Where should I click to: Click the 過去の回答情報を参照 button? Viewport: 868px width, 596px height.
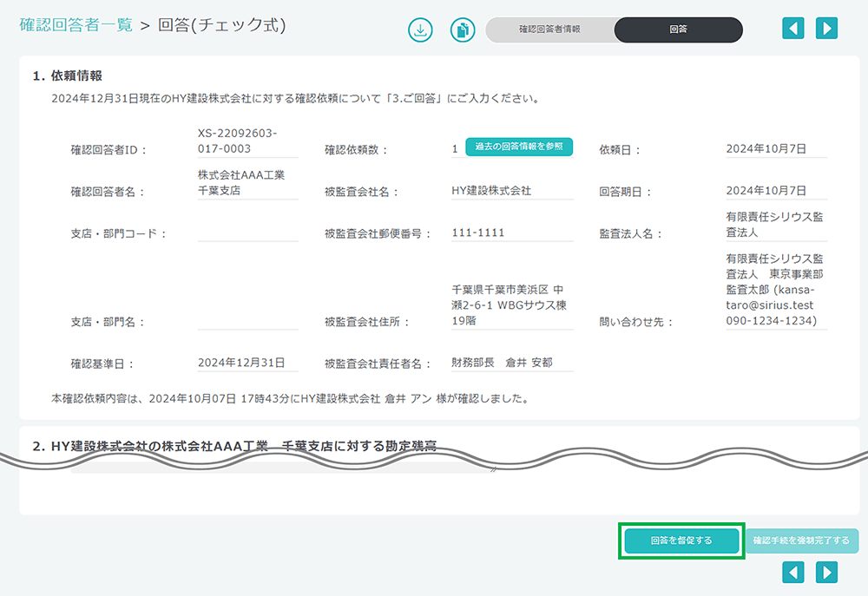pos(519,147)
